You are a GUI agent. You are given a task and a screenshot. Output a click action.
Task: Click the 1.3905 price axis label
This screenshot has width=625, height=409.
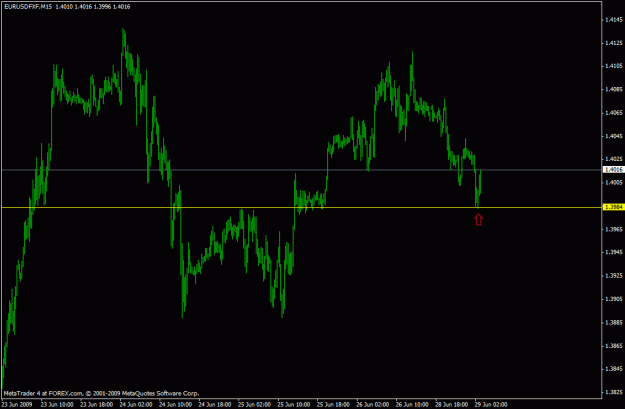(x=614, y=299)
